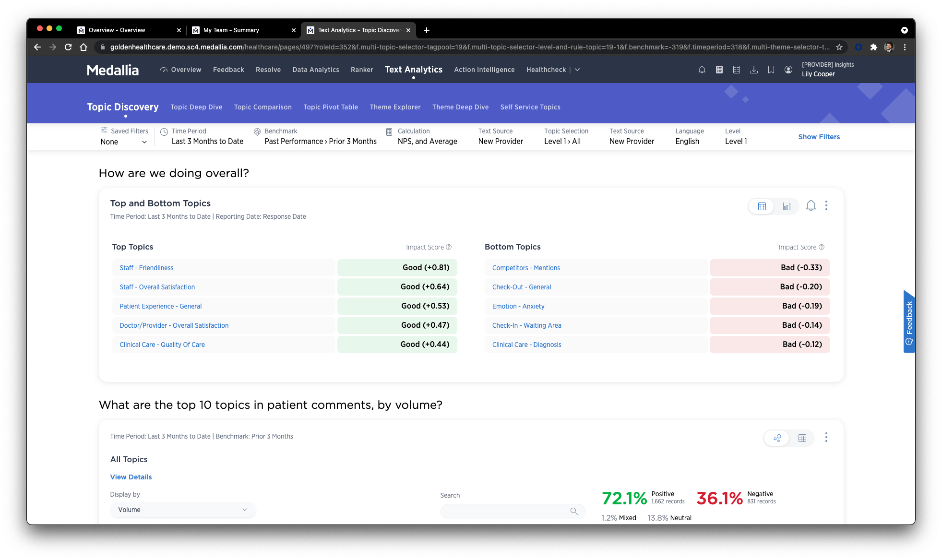Click View Details link
Viewport: 942px width, 560px height.
pos(131,477)
